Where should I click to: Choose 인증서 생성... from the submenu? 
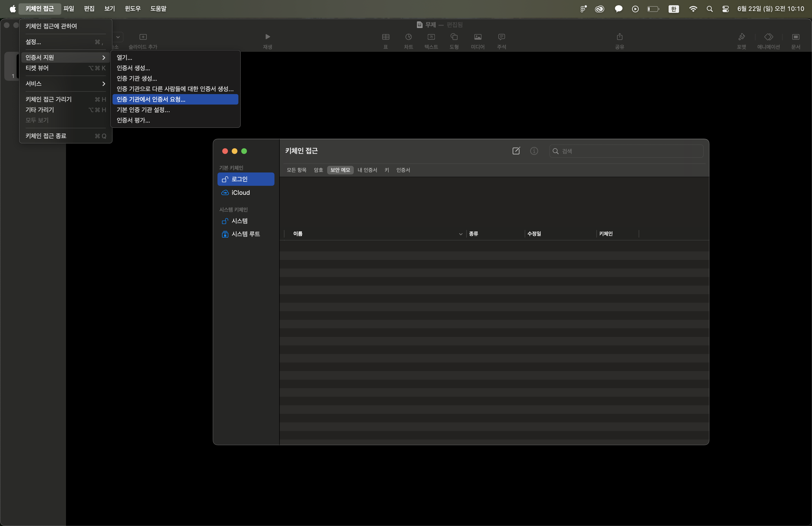click(x=133, y=68)
